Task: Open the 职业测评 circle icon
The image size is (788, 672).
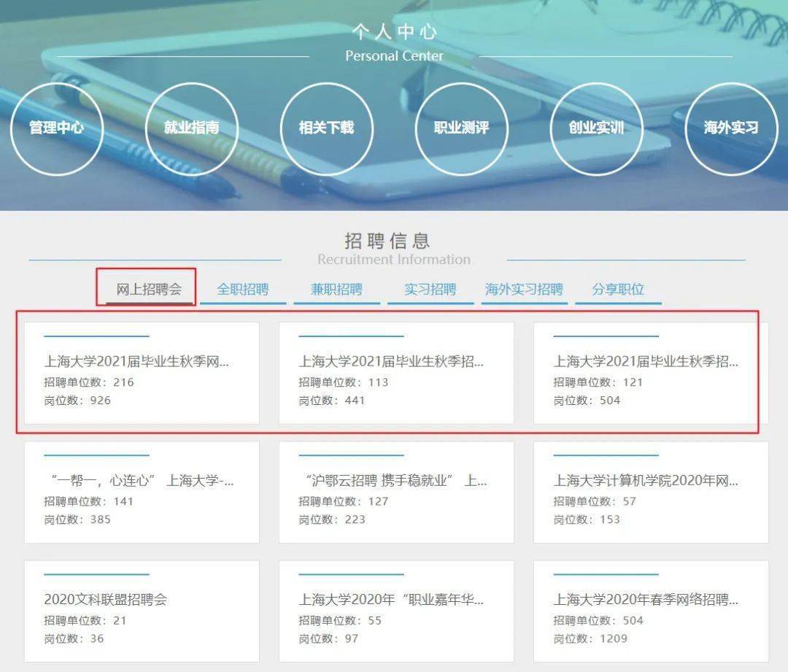Action: coord(461,128)
